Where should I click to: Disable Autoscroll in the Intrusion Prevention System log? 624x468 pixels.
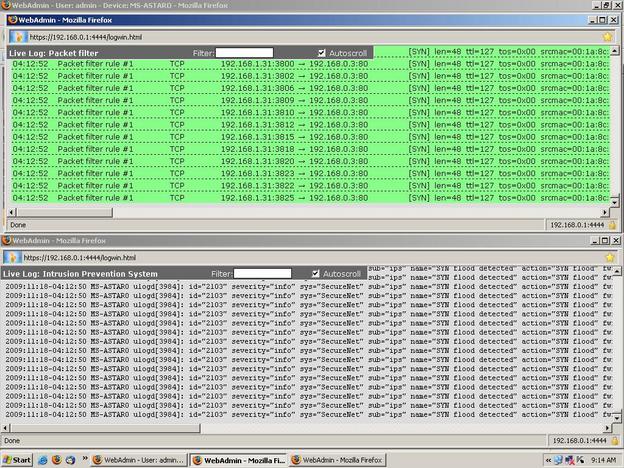tap(315, 274)
